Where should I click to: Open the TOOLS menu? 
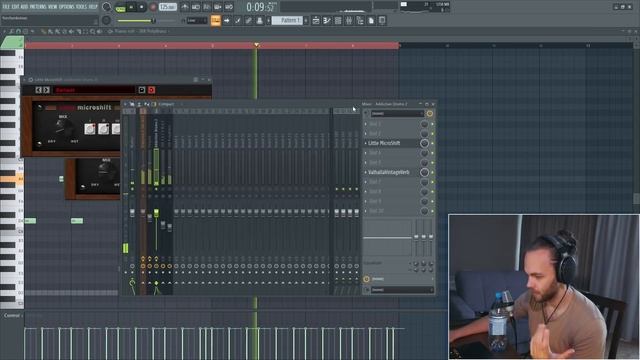click(x=82, y=7)
